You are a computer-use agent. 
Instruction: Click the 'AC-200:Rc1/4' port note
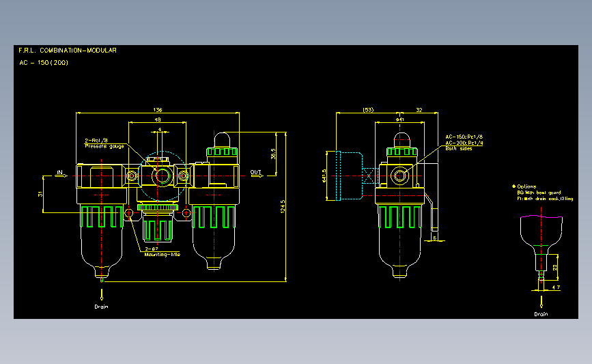(x=464, y=143)
